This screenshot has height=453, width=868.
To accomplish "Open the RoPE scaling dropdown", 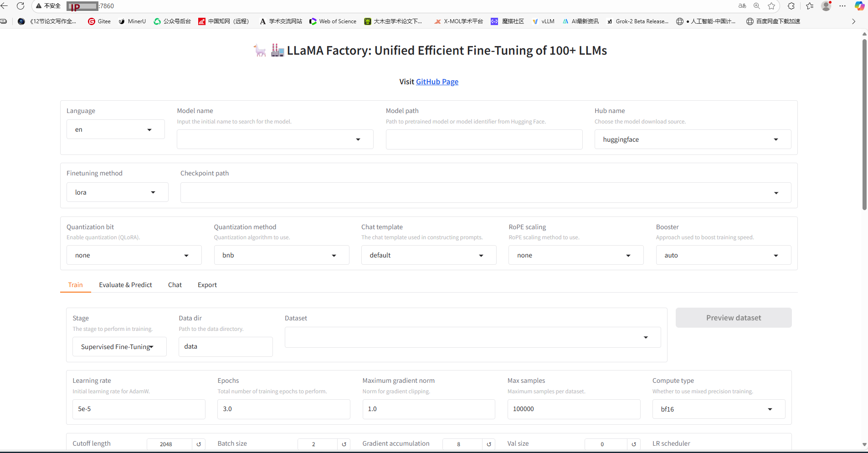I will click(x=576, y=255).
